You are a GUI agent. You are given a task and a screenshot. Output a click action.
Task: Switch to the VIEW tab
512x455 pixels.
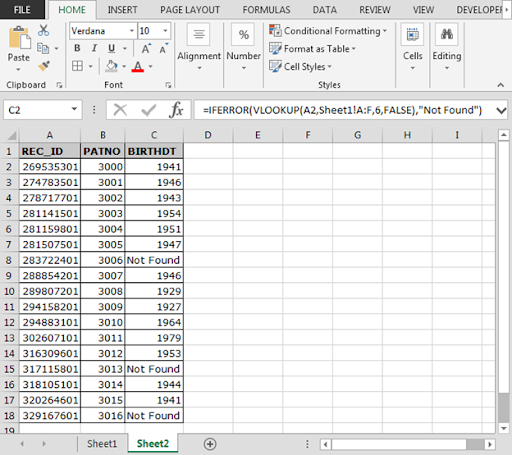[423, 10]
